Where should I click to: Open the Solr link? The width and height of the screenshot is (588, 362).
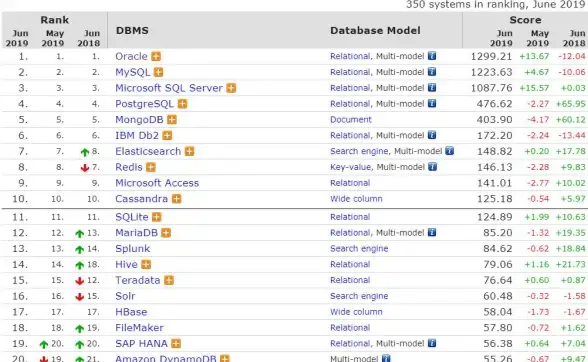point(125,296)
